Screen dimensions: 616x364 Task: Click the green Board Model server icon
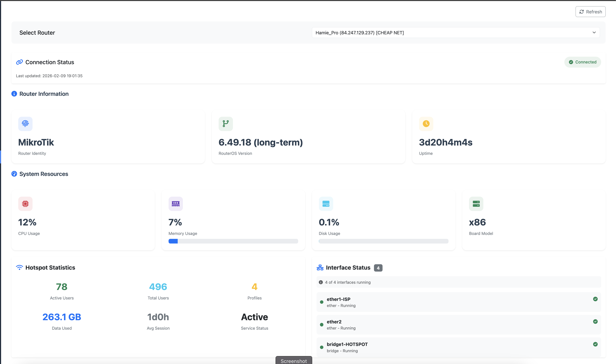point(476,204)
